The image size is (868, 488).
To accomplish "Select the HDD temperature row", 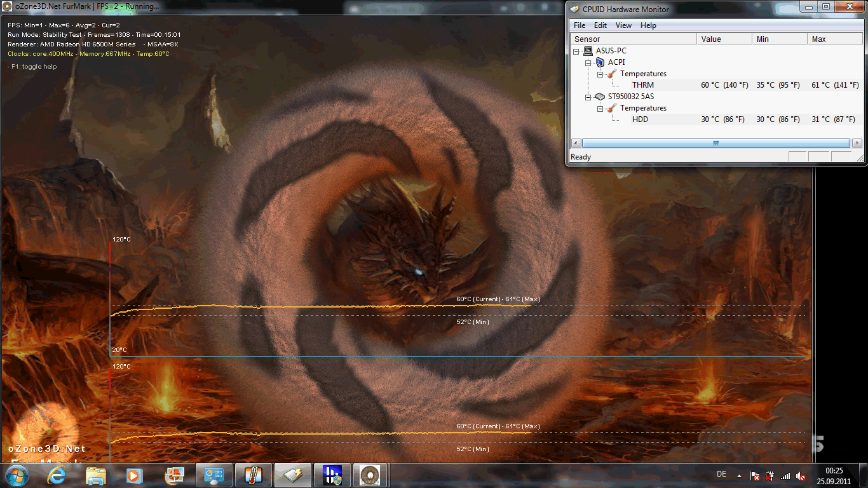I will pyautogui.click(x=640, y=119).
